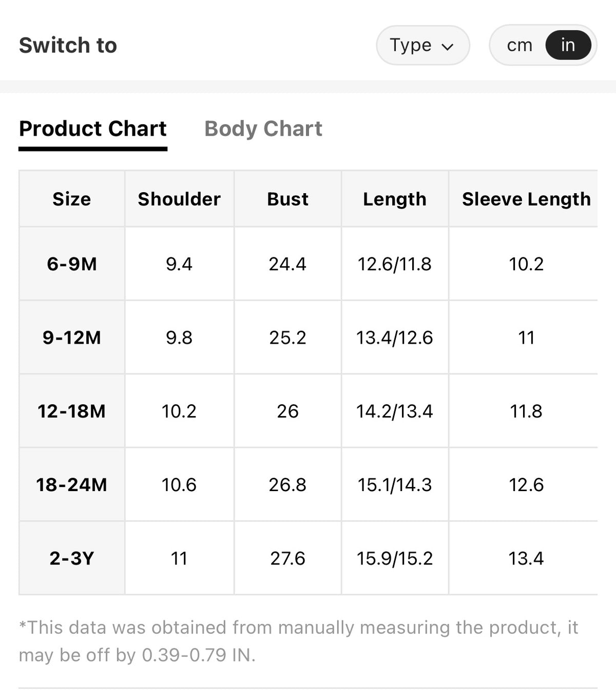Open the Body Chart tab

(263, 128)
